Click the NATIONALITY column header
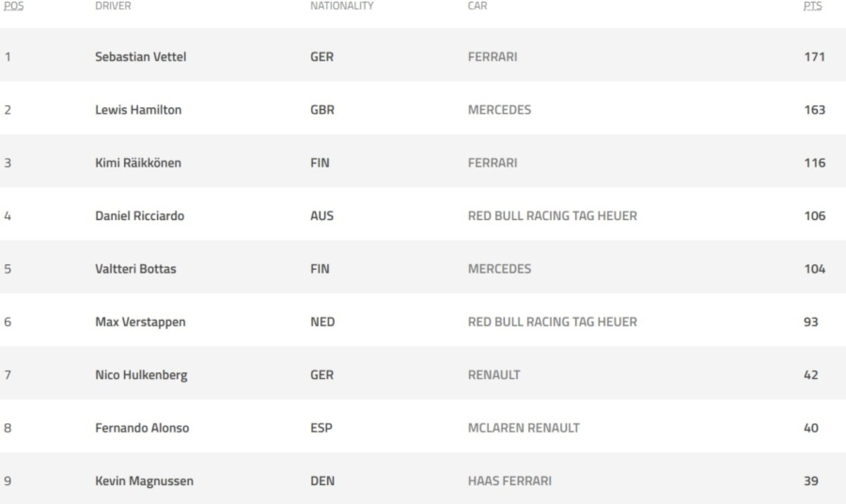 pos(342,6)
